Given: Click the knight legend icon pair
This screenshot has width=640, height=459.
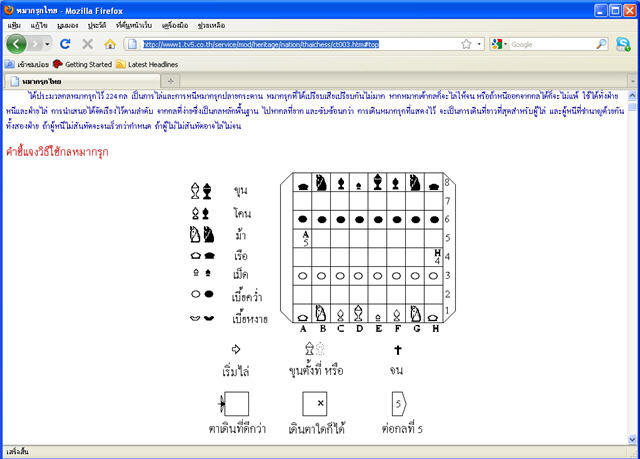Looking at the screenshot, I should point(202,235).
